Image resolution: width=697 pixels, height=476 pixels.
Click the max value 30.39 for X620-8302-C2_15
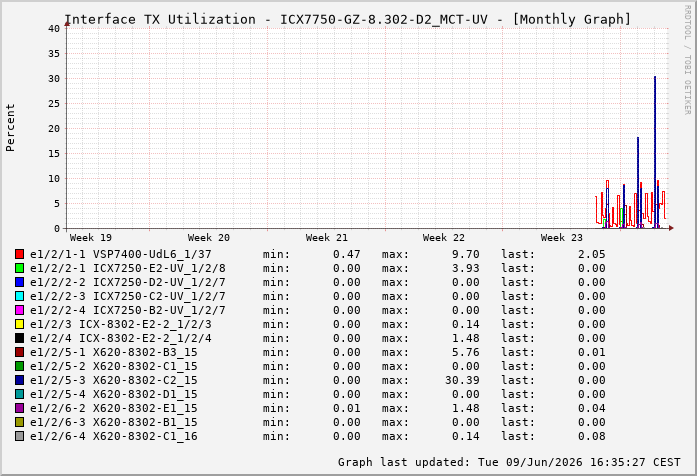462,380
